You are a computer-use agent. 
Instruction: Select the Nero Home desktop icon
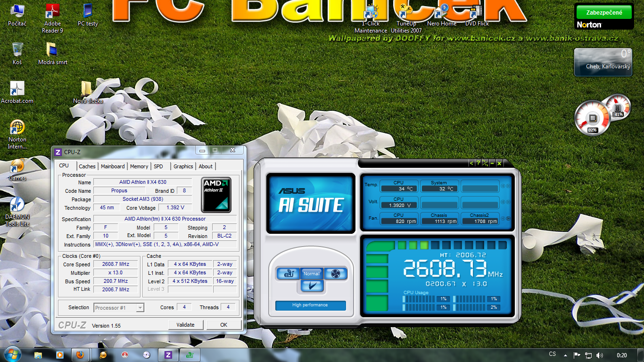[442, 15]
